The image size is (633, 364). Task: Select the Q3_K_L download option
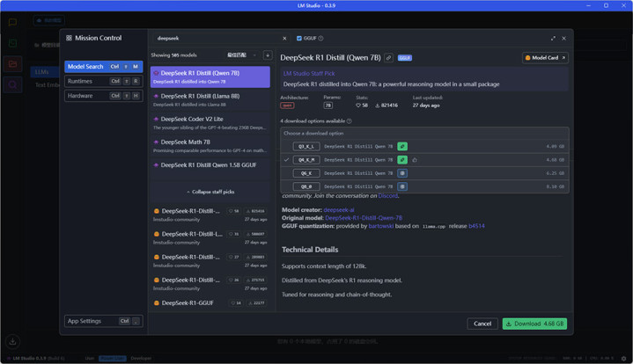pos(424,146)
